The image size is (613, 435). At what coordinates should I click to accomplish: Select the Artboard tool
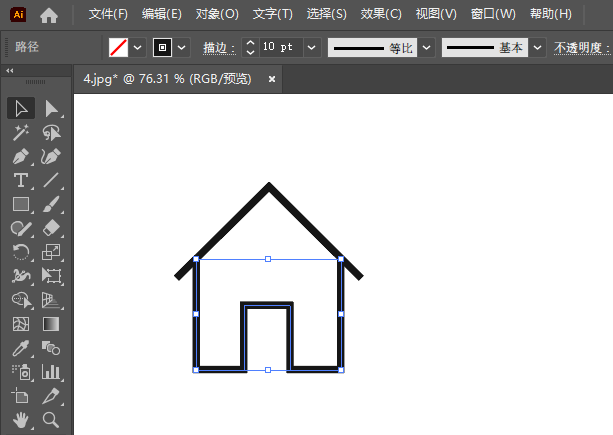click(21, 396)
